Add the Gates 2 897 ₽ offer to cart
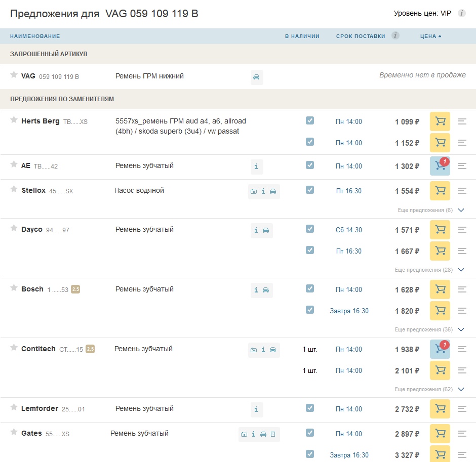This screenshot has height=462, width=476. (440, 434)
